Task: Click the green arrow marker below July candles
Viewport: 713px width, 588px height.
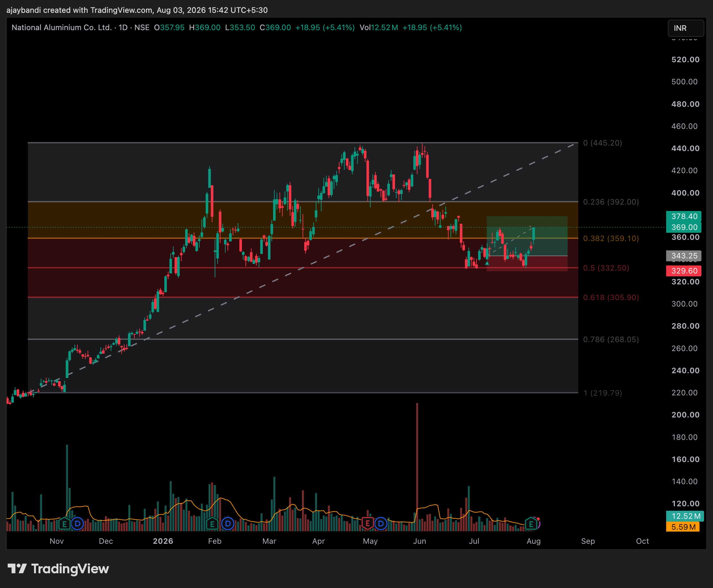Action: [487, 263]
